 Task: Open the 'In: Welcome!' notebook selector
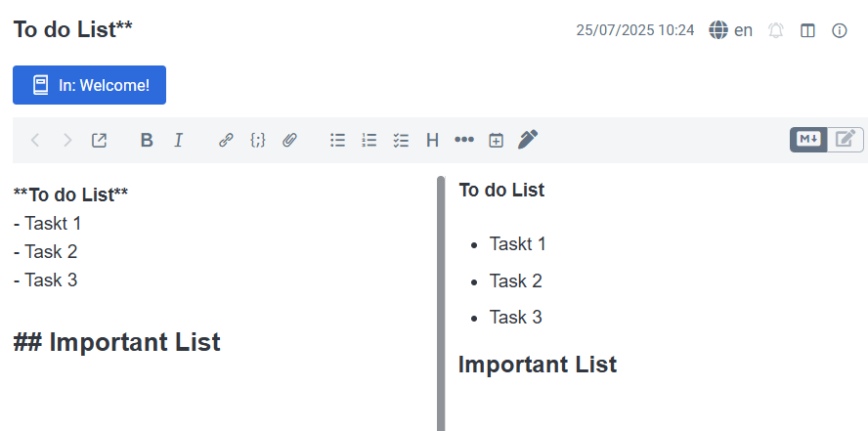coord(89,85)
